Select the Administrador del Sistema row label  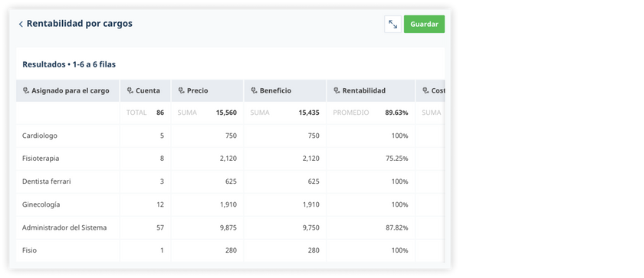64,227
